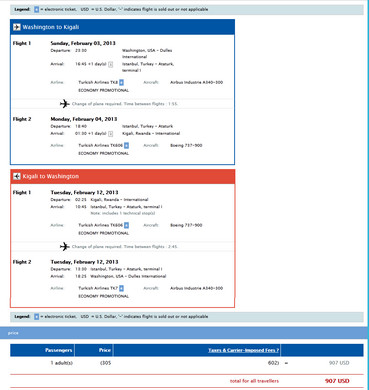Click Flight 2 label in Washington to Kigali
The height and width of the screenshot is (390, 369).
tap(22, 119)
